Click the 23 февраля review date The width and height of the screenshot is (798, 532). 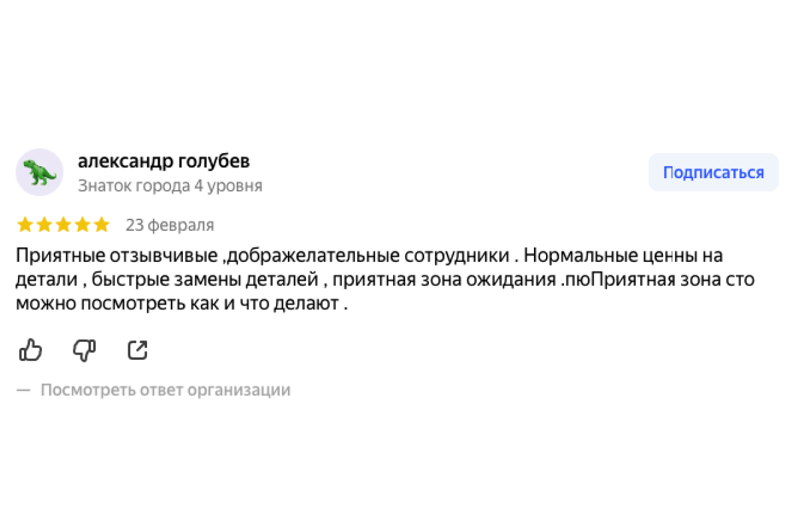point(170,225)
